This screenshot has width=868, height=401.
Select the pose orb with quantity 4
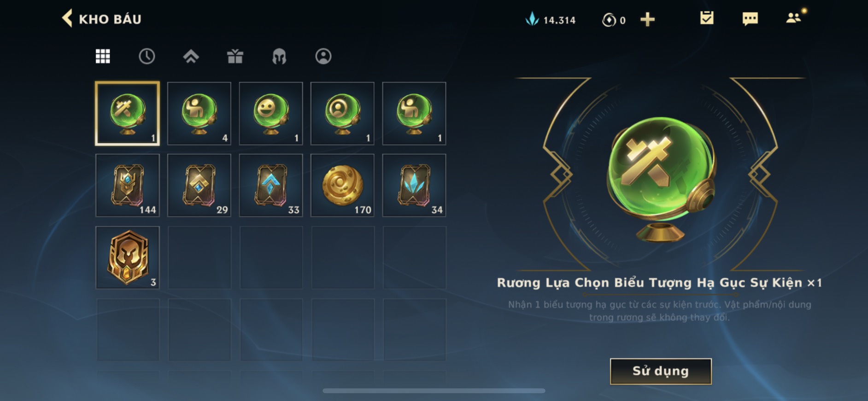click(199, 114)
